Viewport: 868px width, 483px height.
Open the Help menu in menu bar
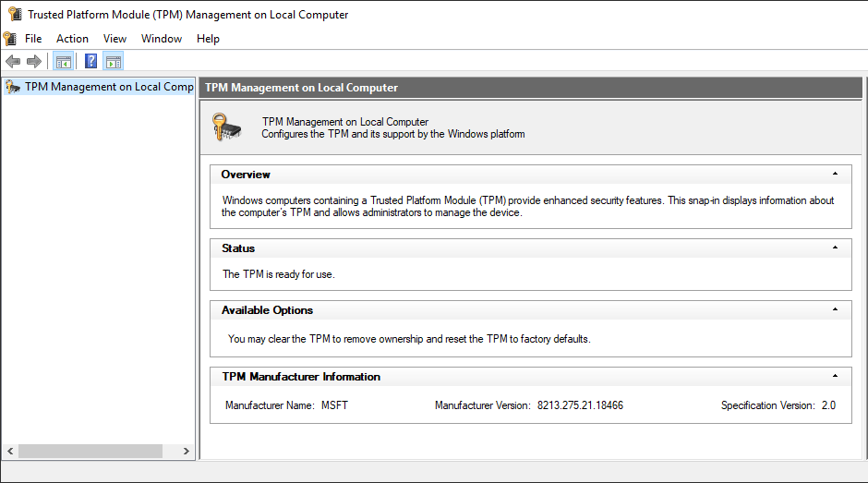coord(208,39)
